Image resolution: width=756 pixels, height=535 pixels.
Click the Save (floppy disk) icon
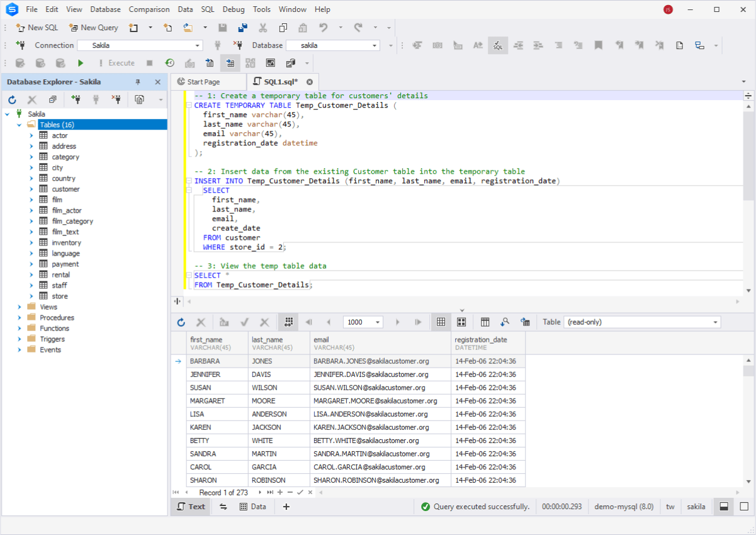coord(223,28)
